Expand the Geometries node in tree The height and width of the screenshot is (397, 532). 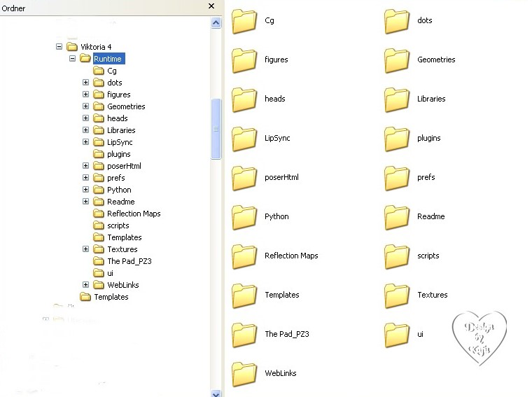coord(85,106)
